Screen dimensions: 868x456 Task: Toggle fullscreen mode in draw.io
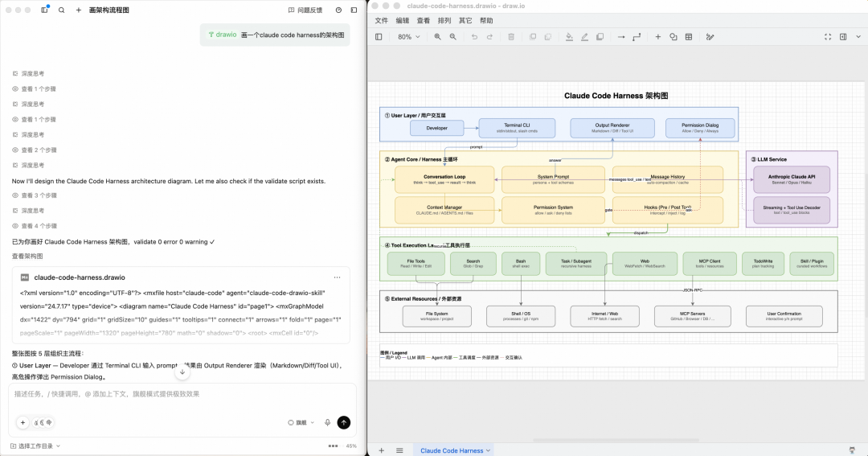[828, 37]
